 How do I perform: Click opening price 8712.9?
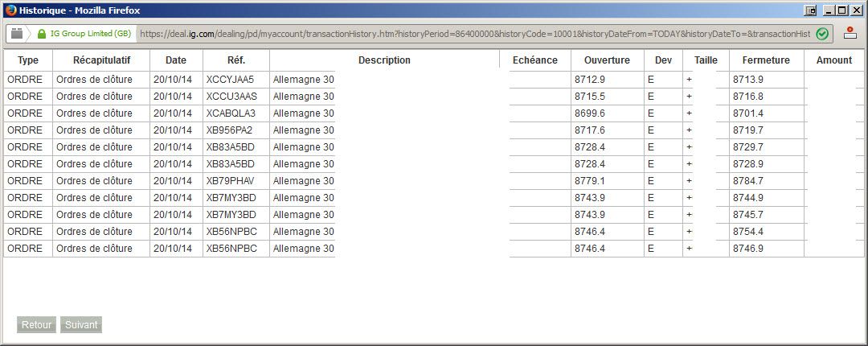[590, 80]
